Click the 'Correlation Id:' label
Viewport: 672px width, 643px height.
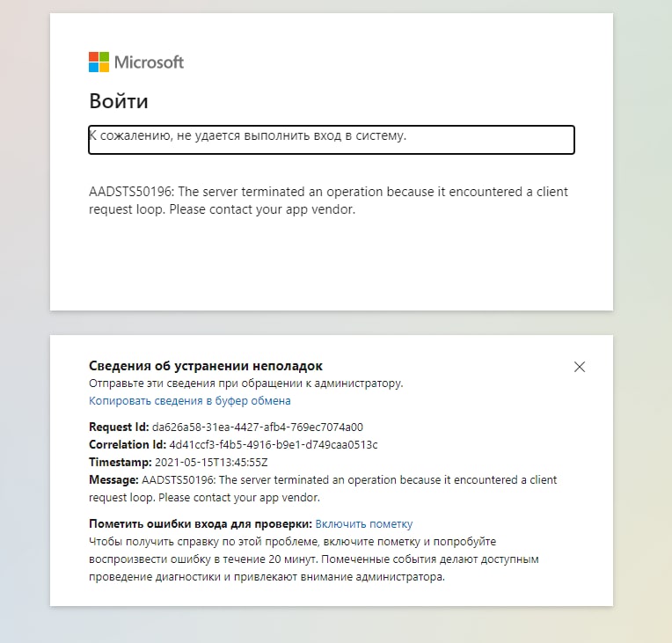pos(128,444)
